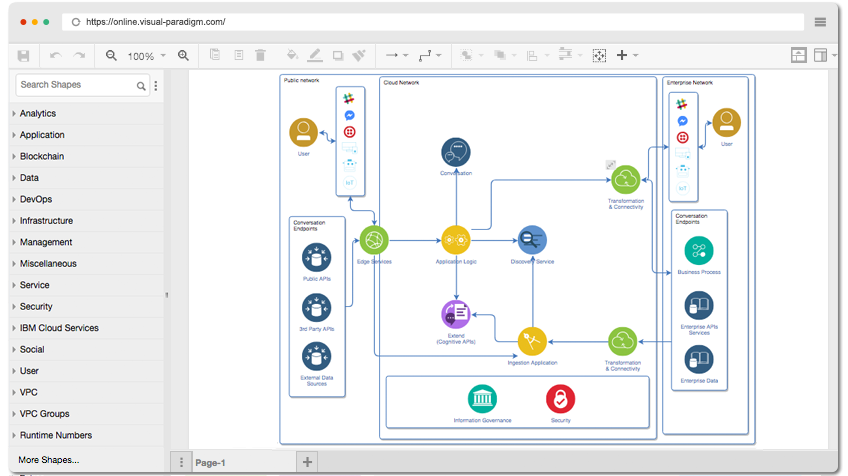Click More Shapes... link

pos(49,460)
